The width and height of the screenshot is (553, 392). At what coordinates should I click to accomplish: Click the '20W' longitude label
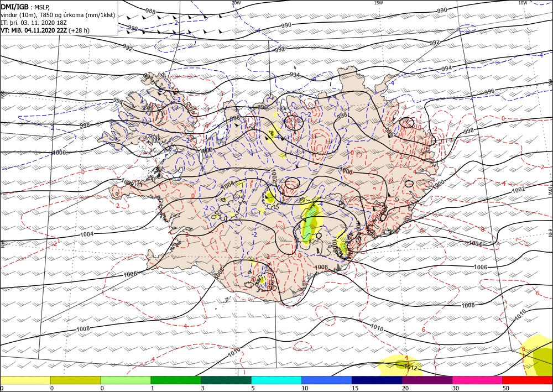pos(236,3)
